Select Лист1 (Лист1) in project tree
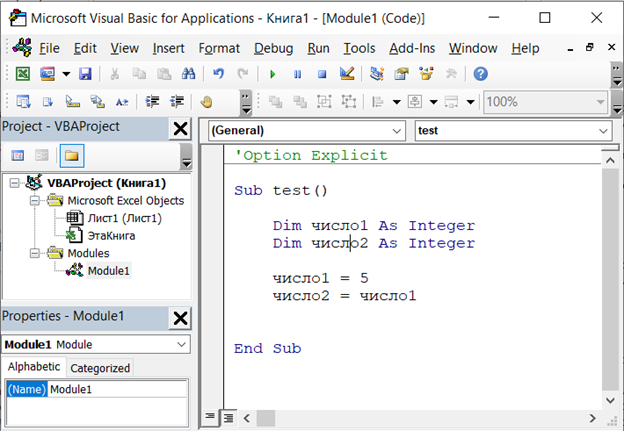 124,218
